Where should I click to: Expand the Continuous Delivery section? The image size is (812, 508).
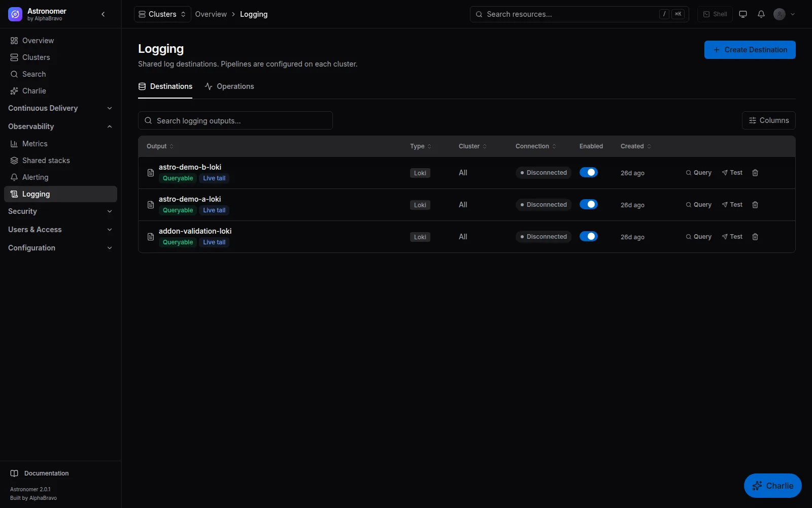pos(60,108)
